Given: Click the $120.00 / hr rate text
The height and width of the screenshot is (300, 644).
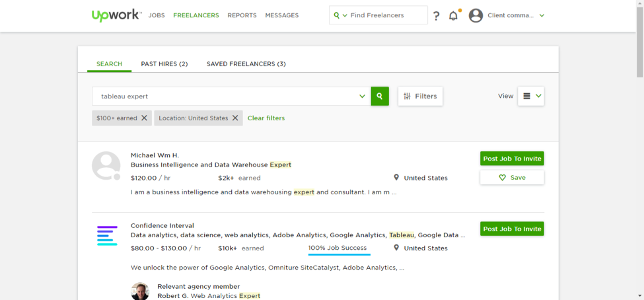Looking at the screenshot, I should 149,178.
